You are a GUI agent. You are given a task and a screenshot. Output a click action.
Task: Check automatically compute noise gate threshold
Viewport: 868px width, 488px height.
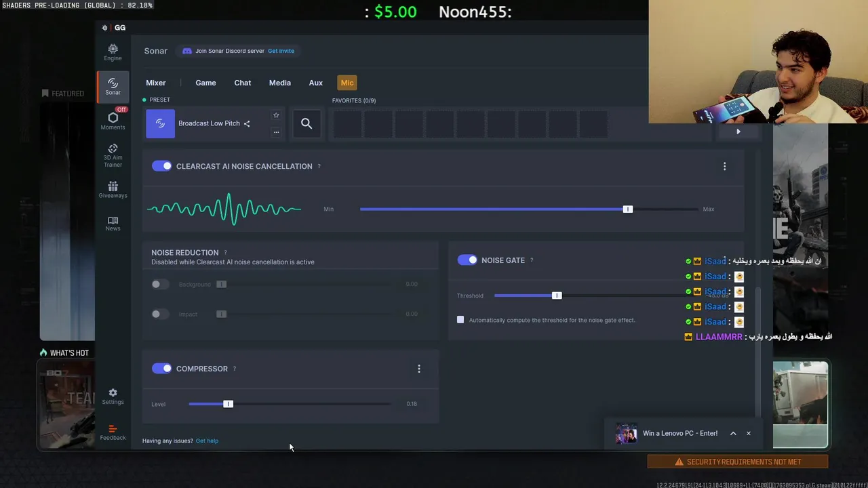coord(460,320)
